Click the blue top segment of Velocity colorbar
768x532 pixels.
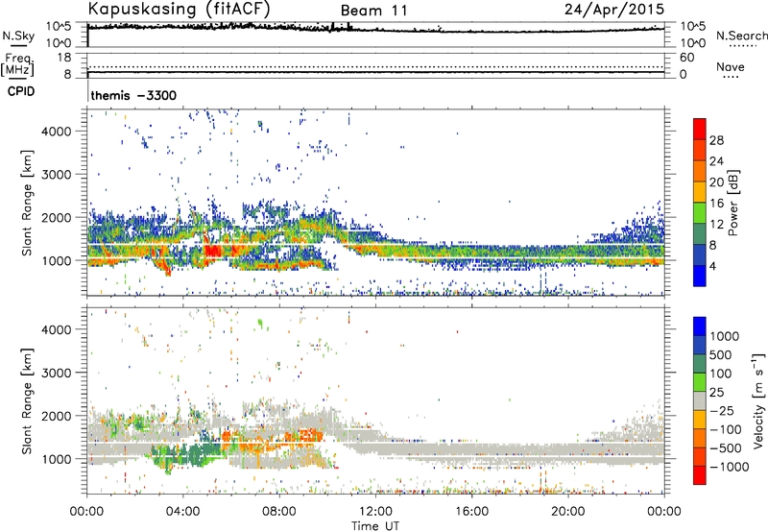[700, 326]
